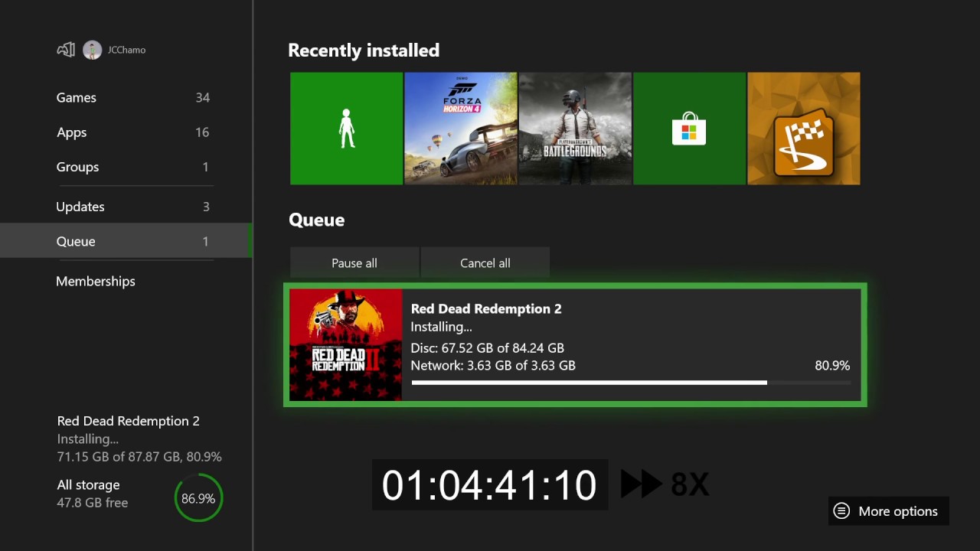Click the 80.9% install percentage text
The image size is (980, 551).
832,366
